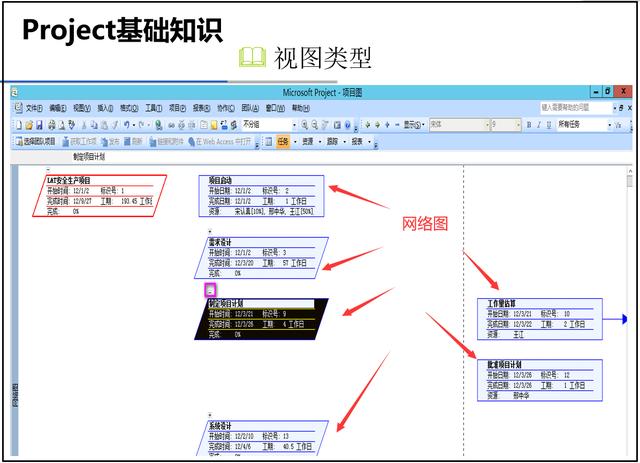Open the 显示 outline level dropdown
This screenshot has width=640, height=463.
[x=414, y=125]
